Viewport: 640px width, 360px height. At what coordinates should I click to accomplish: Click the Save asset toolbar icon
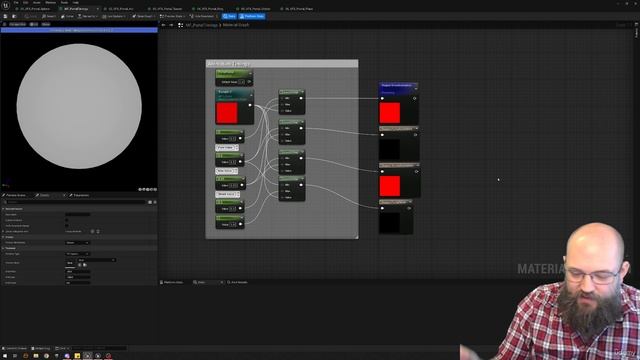[5, 16]
